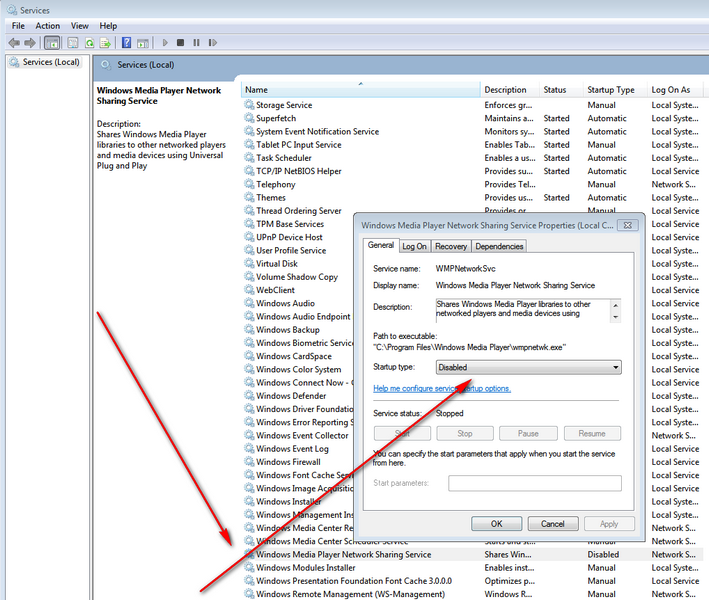Click the Start Service play icon
Image resolution: width=709 pixels, height=600 pixels.
click(165, 43)
